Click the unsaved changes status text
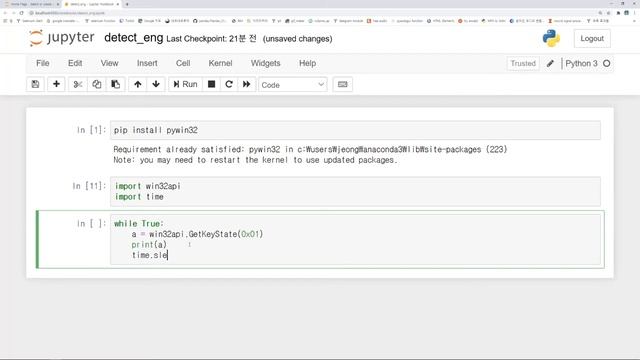This screenshot has width=640, height=360. (x=298, y=39)
